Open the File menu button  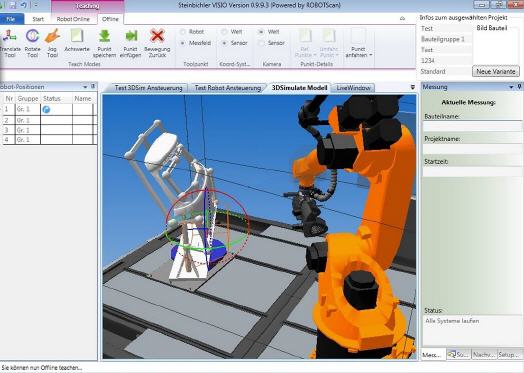click(11, 19)
